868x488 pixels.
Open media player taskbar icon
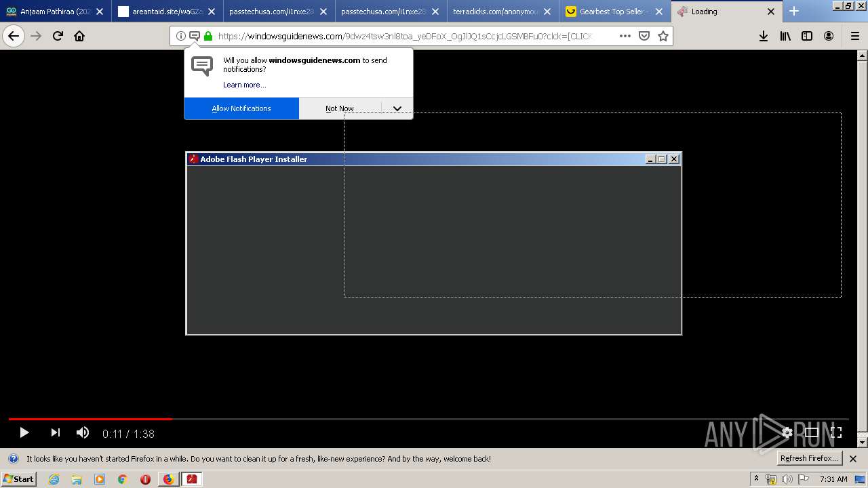[100, 479]
